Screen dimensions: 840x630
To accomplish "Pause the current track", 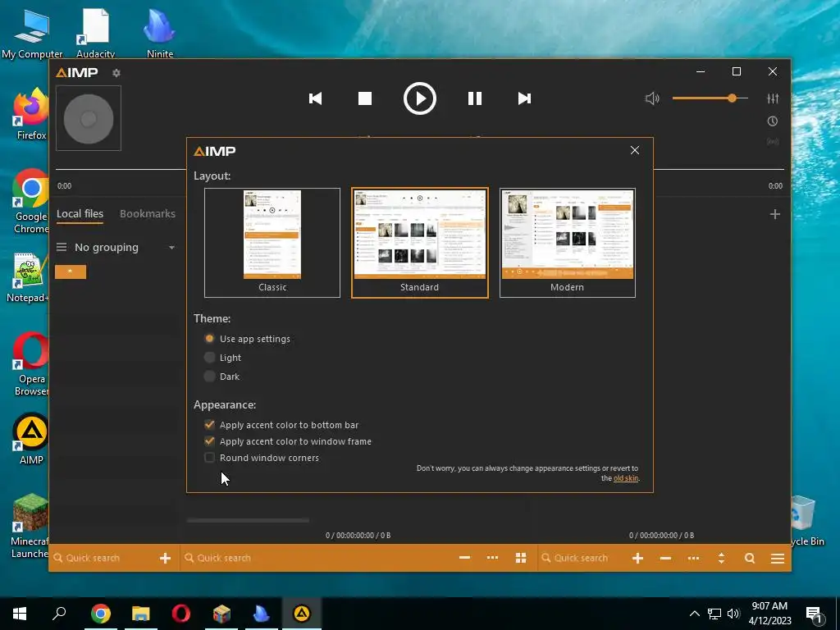I will [x=475, y=98].
